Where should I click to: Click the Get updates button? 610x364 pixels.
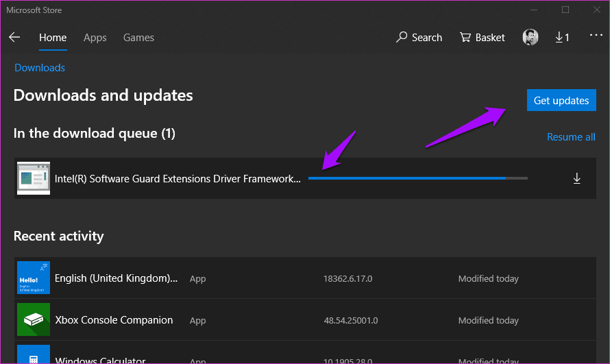pyautogui.click(x=561, y=100)
